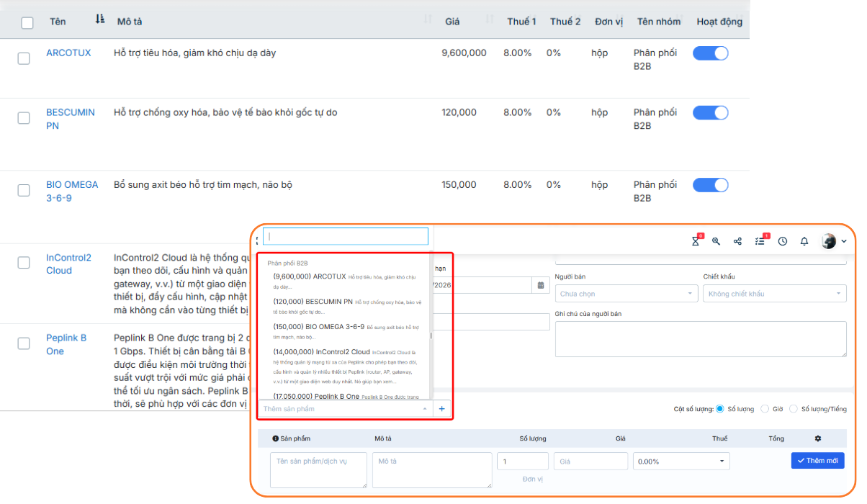
Task: Toggle Hoạt động switch for ARCOTUX
Action: tap(711, 53)
